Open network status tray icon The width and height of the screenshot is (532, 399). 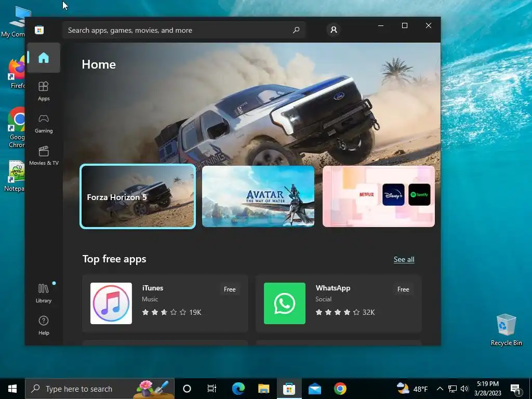tap(453, 389)
